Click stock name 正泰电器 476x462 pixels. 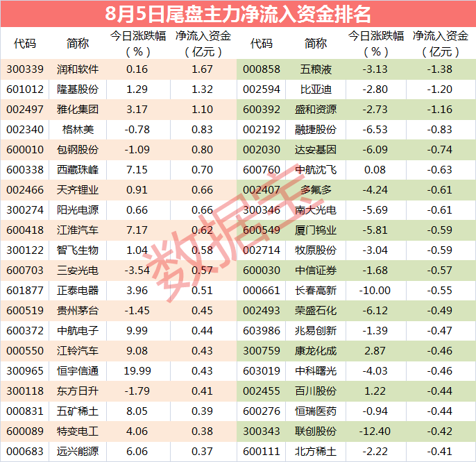(x=78, y=291)
